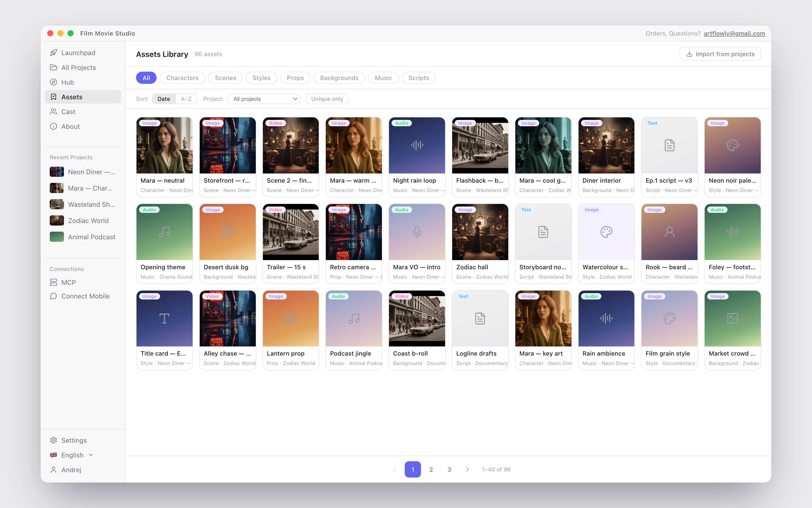Open recent project Mara — Char...

coord(83,188)
